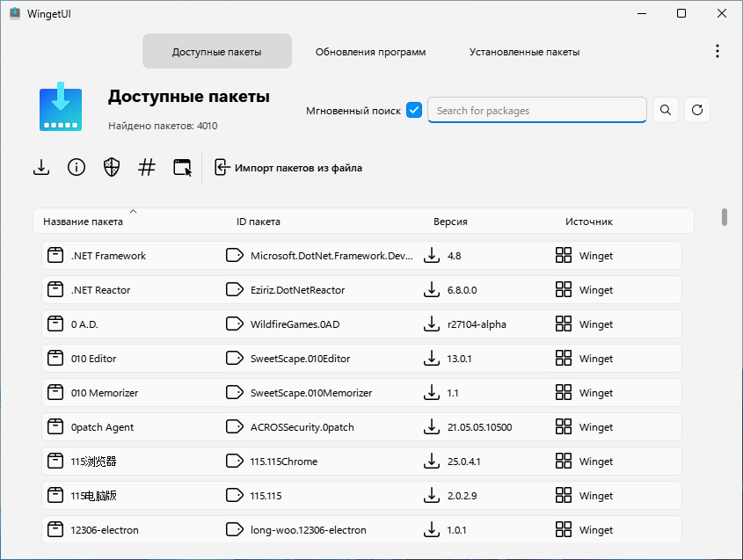Click the interactive installation window icon
The image size is (743, 560).
coord(182,168)
